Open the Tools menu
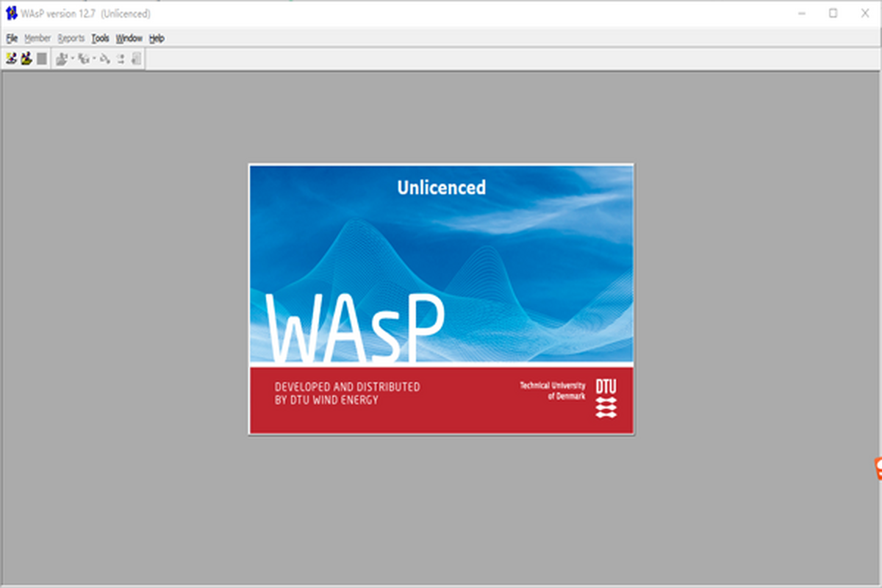 100,38
